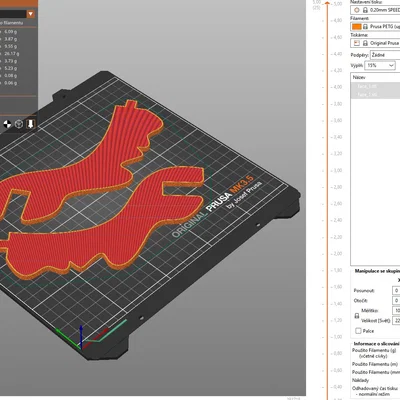Toggle the shells view icon
The image size is (400, 400).
point(19,124)
